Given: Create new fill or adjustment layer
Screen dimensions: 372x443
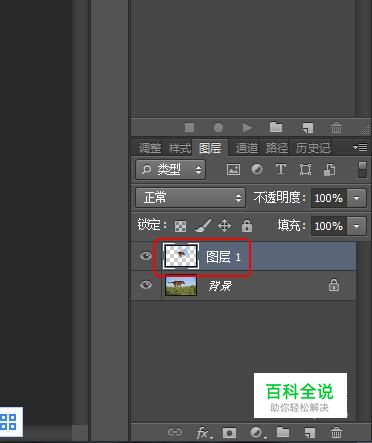Looking at the screenshot, I should (x=258, y=433).
